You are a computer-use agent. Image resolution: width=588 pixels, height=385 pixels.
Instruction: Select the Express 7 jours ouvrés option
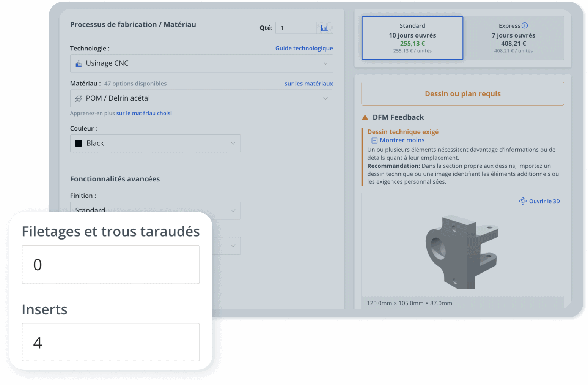tap(513, 38)
